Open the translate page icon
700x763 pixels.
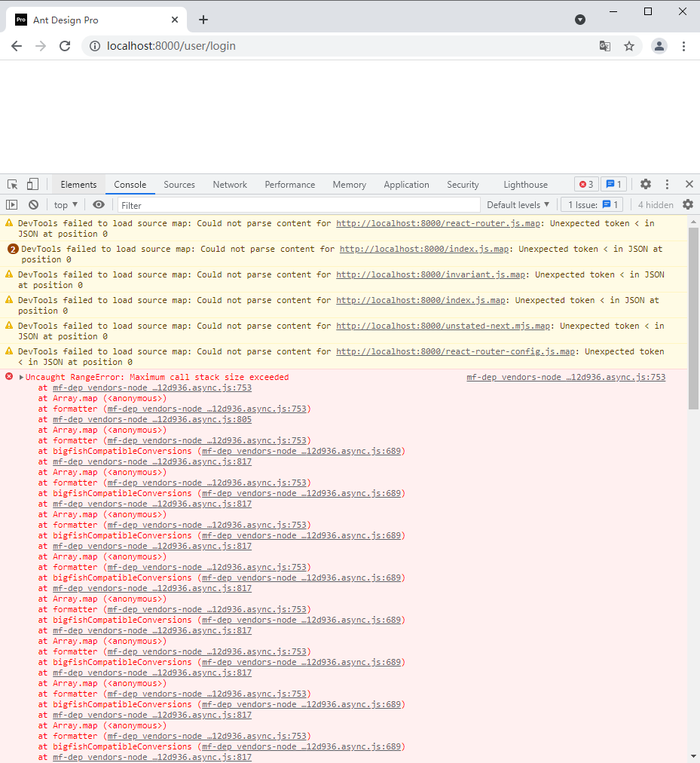click(604, 46)
